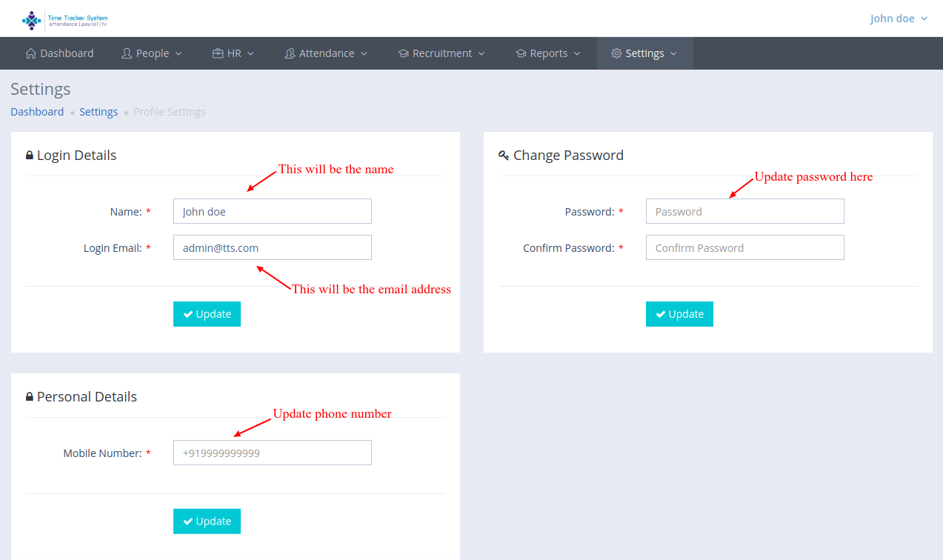Focus the Login Email input field
Screen dimensions: 943x560
pyautogui.click(x=272, y=248)
